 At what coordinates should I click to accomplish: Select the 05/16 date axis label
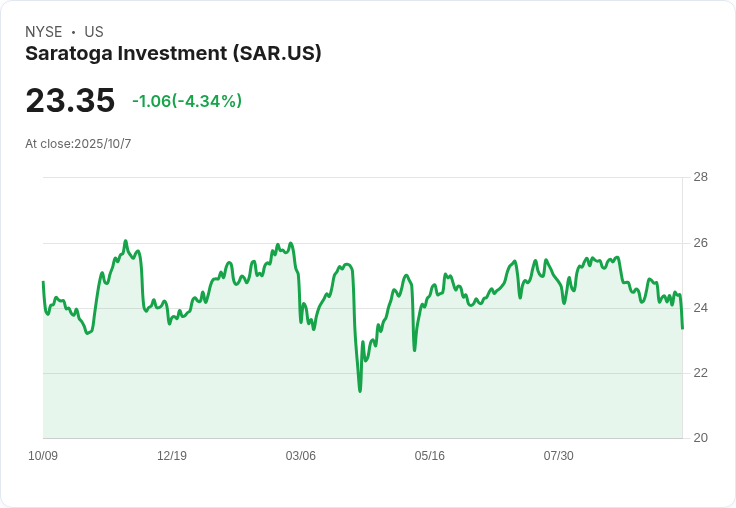click(429, 456)
